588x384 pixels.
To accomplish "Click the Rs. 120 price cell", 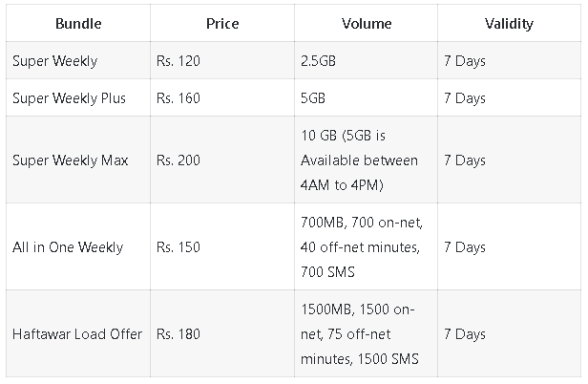I will coord(178,61).
